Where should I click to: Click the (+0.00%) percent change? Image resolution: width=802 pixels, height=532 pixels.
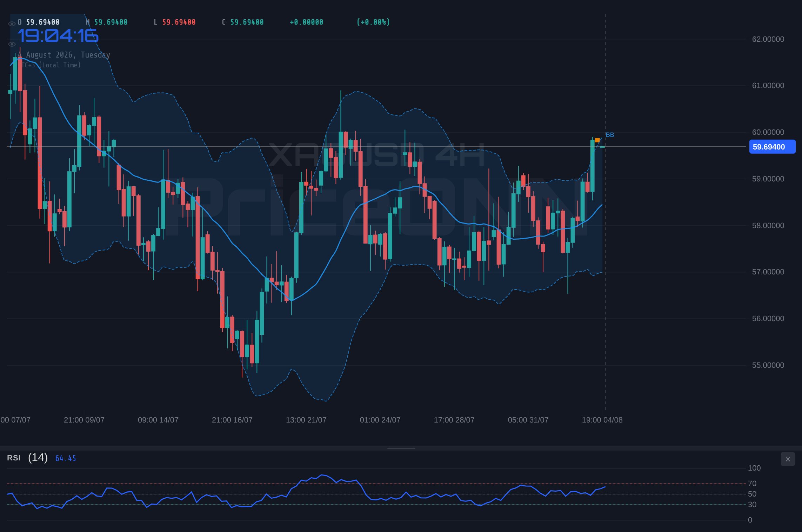tap(373, 22)
